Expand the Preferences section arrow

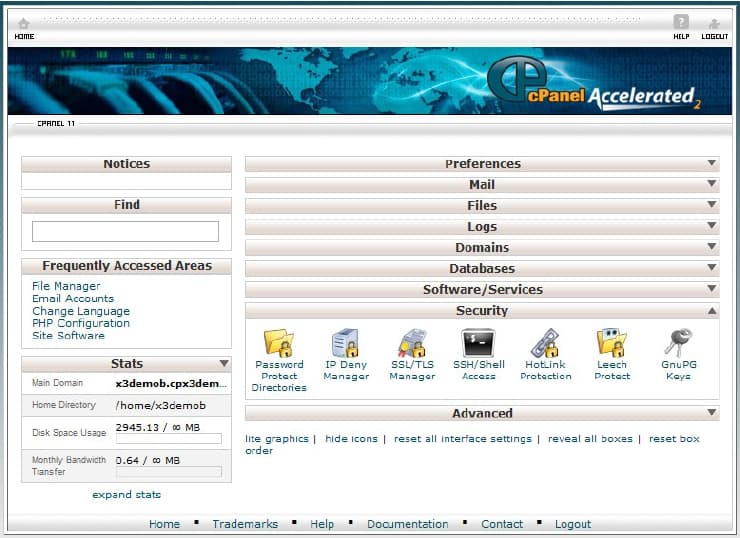tap(711, 164)
